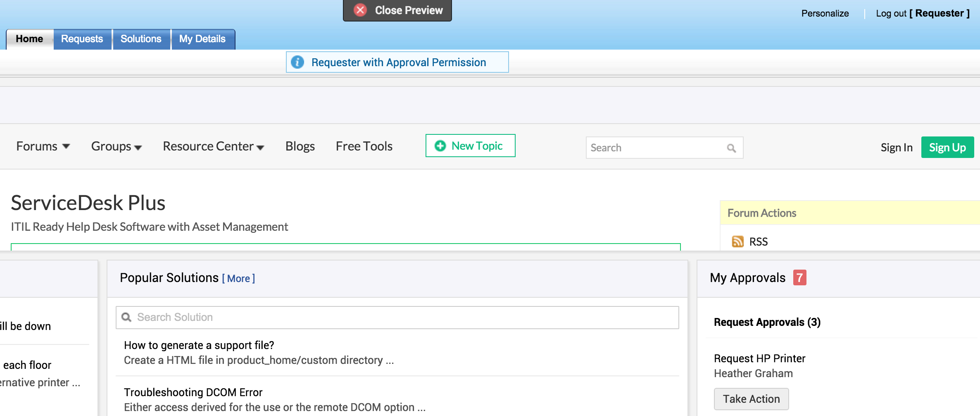Open the Resource Center dropdown
Viewport: 980px width, 416px height.
213,146
